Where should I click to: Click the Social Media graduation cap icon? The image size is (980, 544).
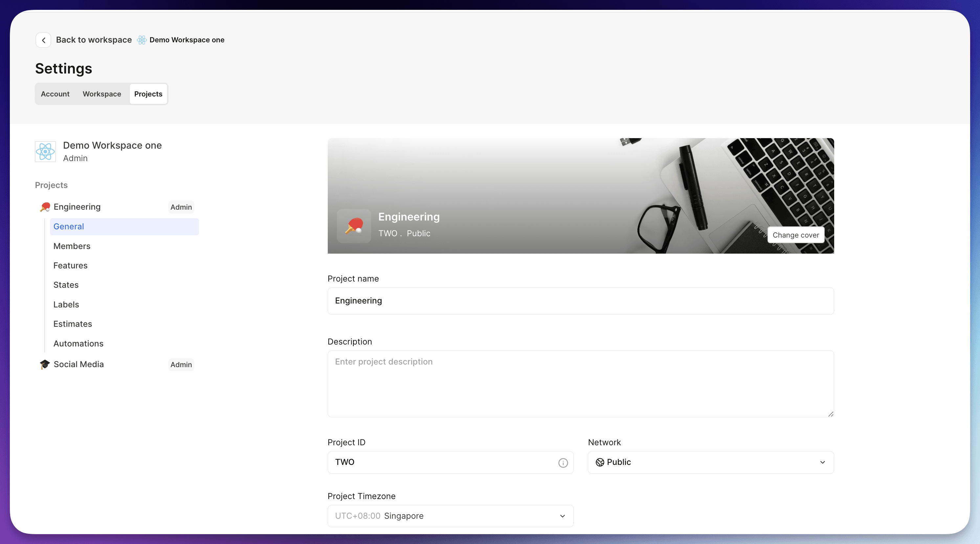pos(45,364)
